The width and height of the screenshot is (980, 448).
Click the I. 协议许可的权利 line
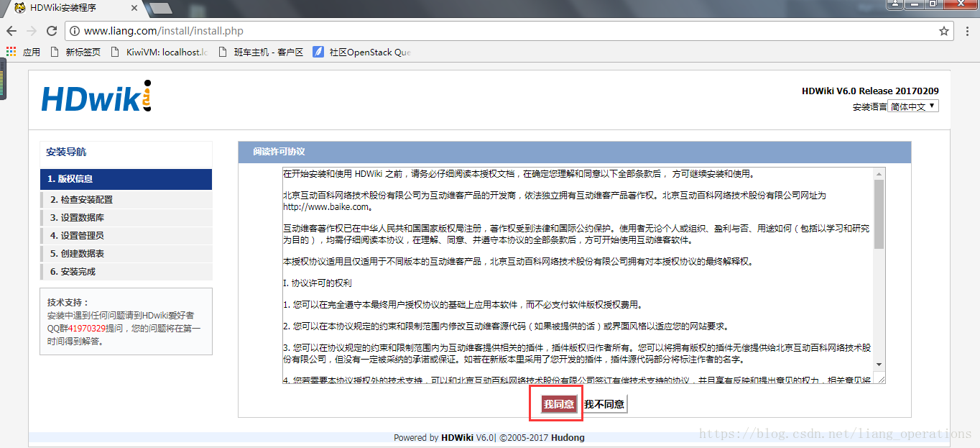(318, 283)
